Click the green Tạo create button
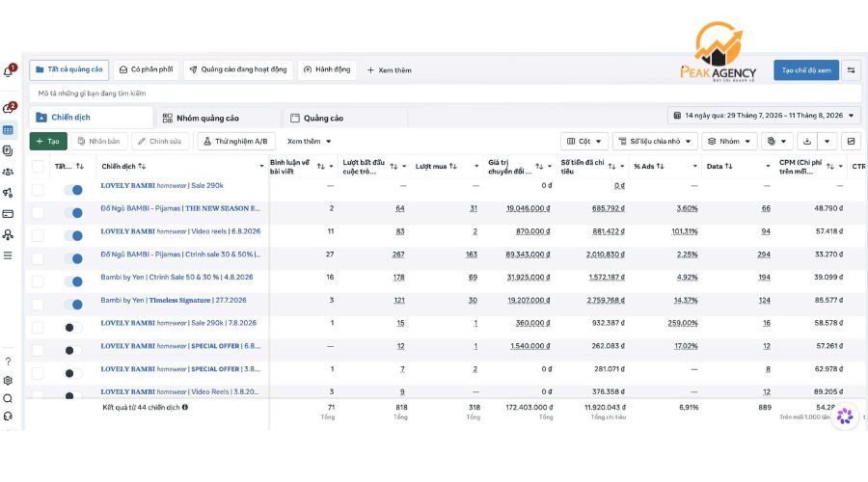The image size is (868, 482). pos(48,141)
